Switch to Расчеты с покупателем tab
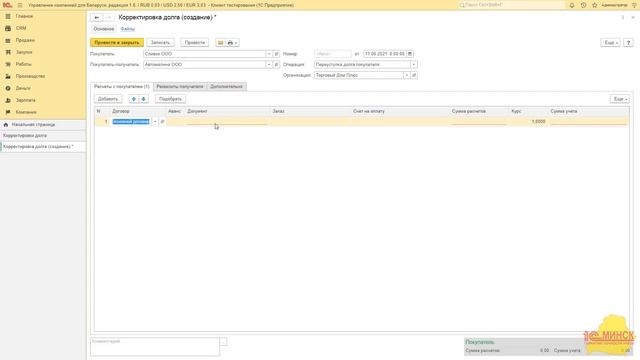Image resolution: width=640 pixels, height=360 pixels. 122,87
